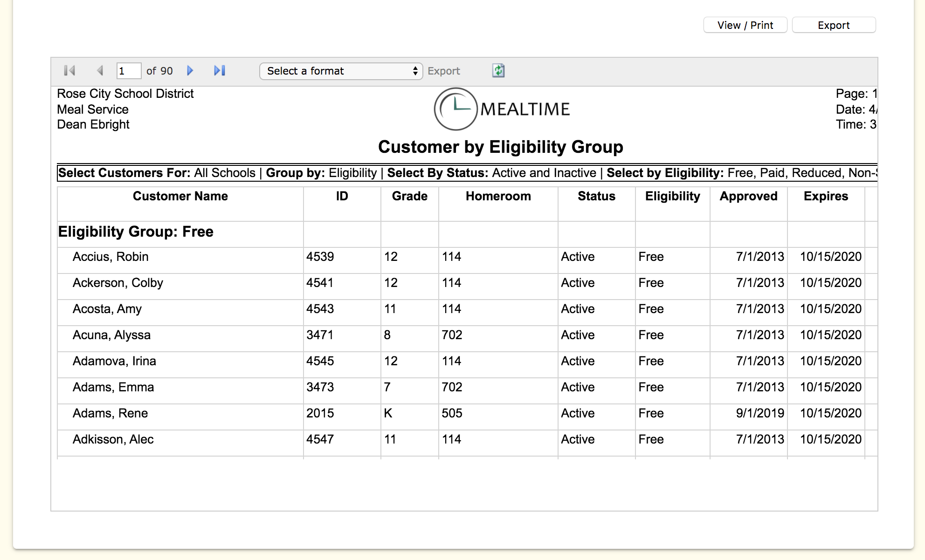
Task: Advance to next report page
Action: [x=190, y=71]
